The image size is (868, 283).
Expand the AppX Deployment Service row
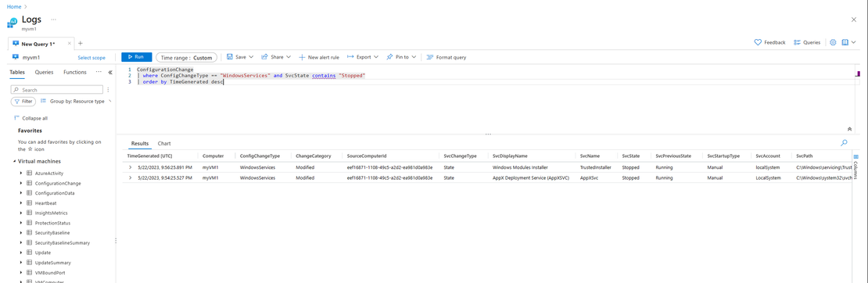coord(131,177)
